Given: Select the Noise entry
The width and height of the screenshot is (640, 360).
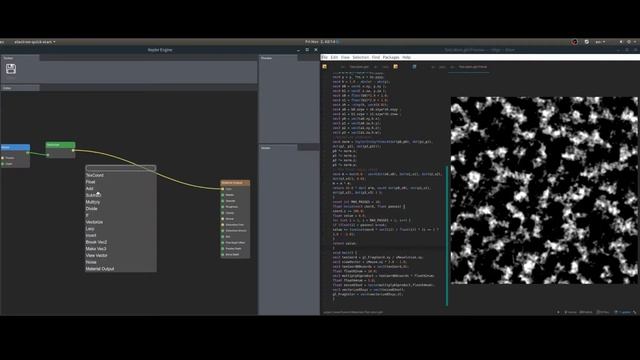Looking at the screenshot, I should pos(91,262).
